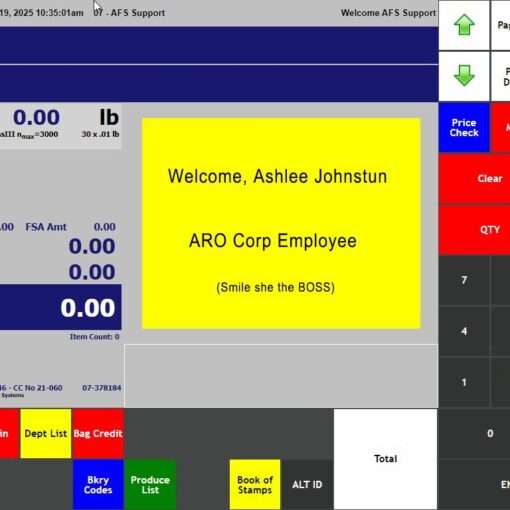Dismiss the yellow Welcome Ashlee Johnstun message
The image size is (510, 510).
point(281,223)
